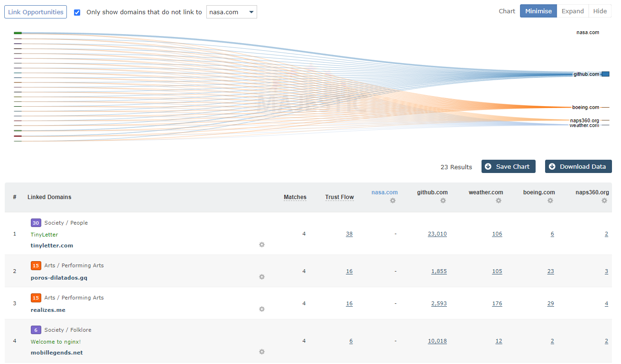The width and height of the screenshot is (621, 364).
Task: Open the nasa.com domain dropdown
Action: (x=232, y=12)
